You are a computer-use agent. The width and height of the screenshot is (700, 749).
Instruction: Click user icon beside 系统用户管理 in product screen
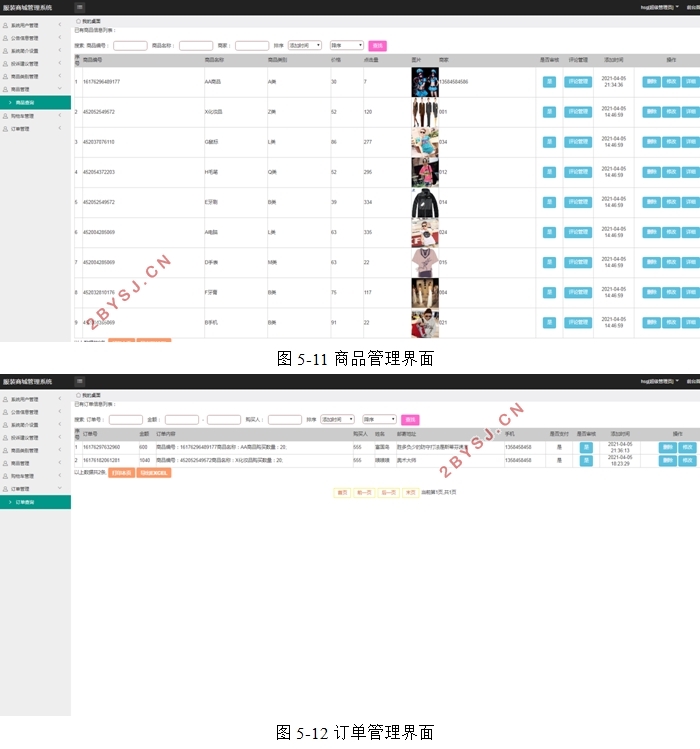5,25
